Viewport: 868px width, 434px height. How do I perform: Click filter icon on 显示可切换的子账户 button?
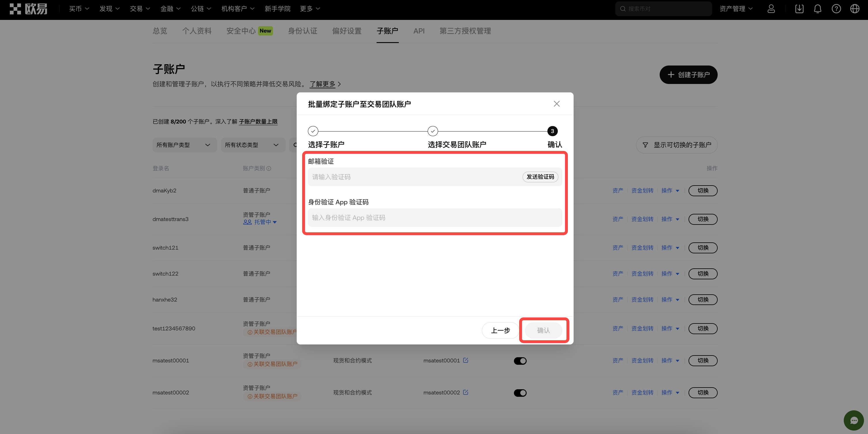point(645,145)
